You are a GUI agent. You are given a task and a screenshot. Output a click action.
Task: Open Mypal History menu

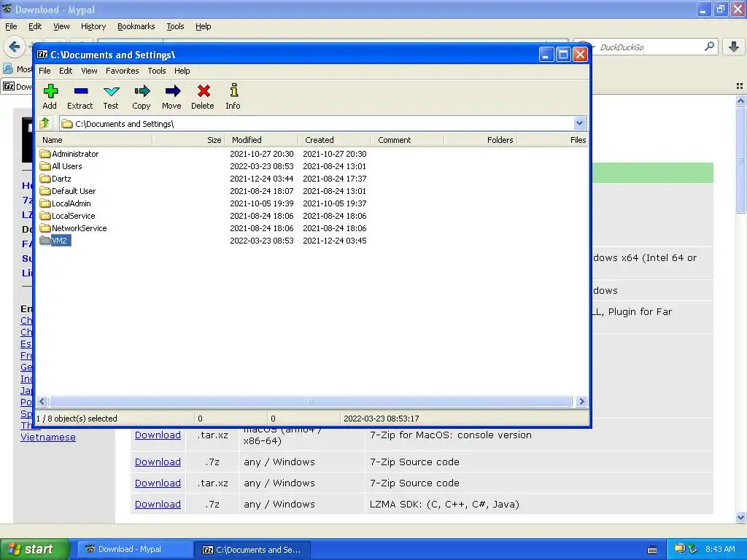tap(93, 26)
